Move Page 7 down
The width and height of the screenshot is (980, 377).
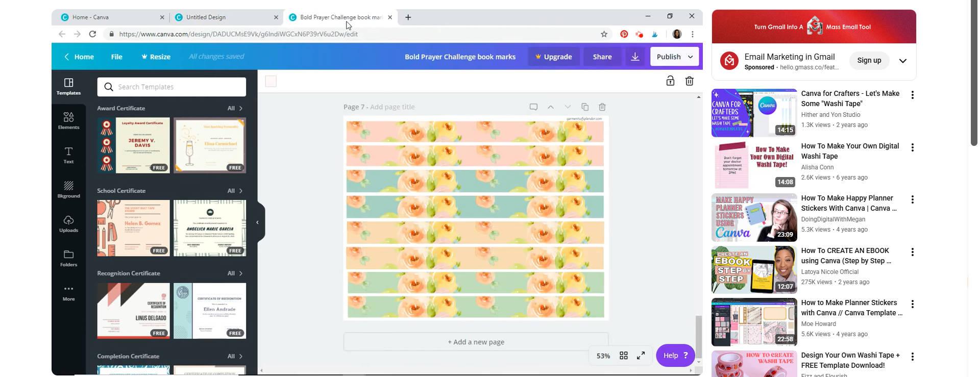[568, 107]
